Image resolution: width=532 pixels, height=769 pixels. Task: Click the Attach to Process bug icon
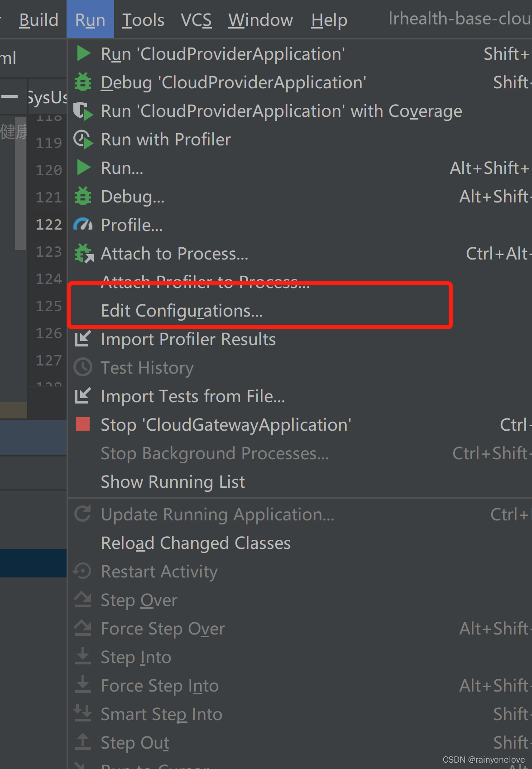point(84,254)
